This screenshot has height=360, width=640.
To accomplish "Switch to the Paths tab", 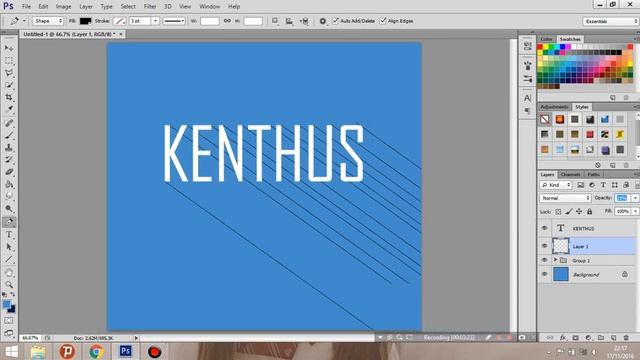I will point(593,174).
